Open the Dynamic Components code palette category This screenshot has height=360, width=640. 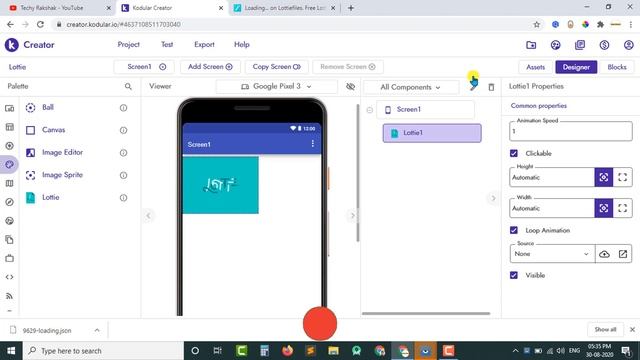click(9, 277)
